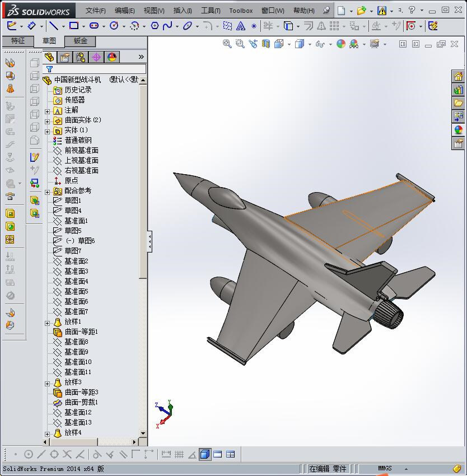Select the 普通碳钢 material item
The height and width of the screenshot is (476, 467).
(x=78, y=140)
